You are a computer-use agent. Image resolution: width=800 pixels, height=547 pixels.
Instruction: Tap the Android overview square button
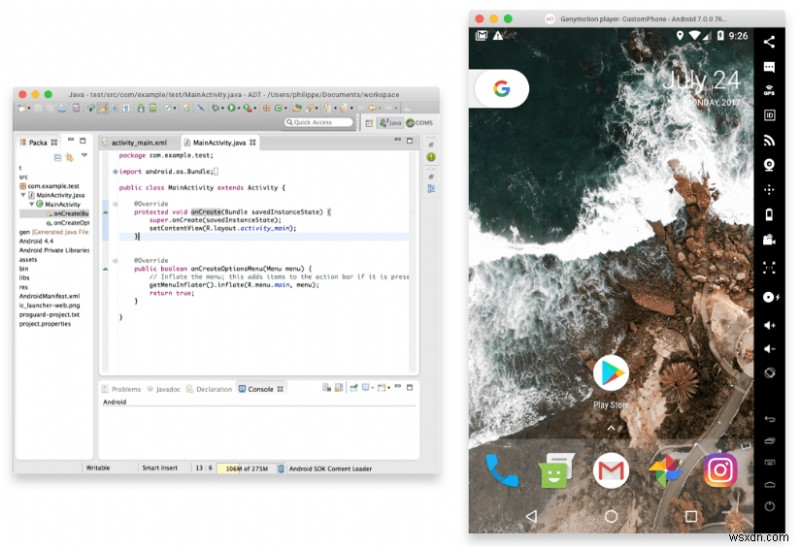(x=691, y=516)
